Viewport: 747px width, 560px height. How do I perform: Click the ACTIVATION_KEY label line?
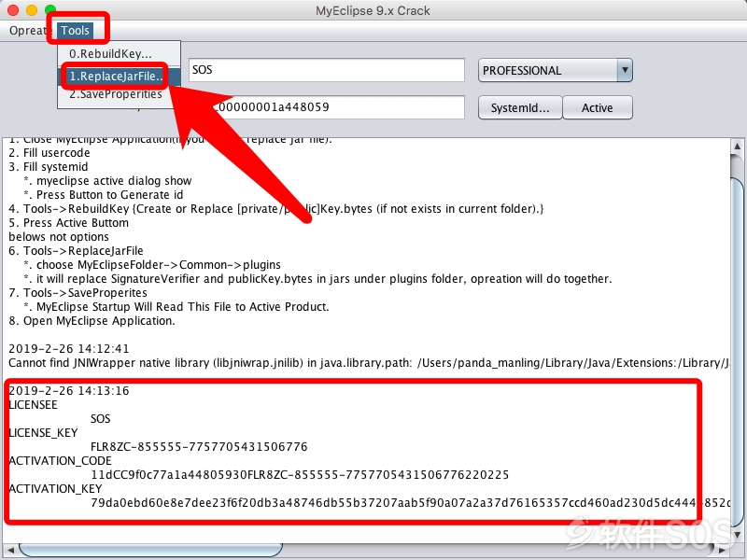coord(55,489)
